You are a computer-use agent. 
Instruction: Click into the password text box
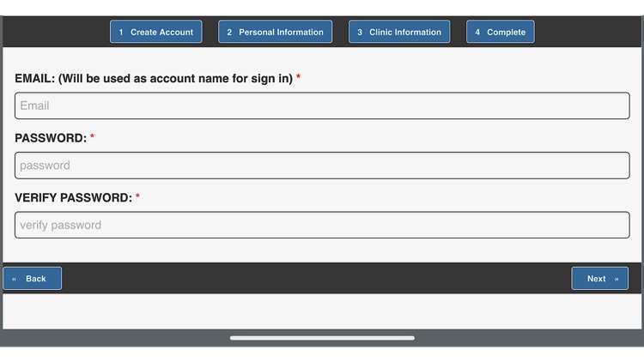[x=322, y=166]
